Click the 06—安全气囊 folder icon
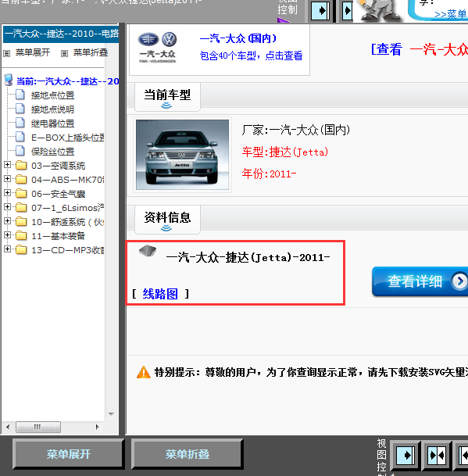The width and height of the screenshot is (468, 476). pos(21,193)
